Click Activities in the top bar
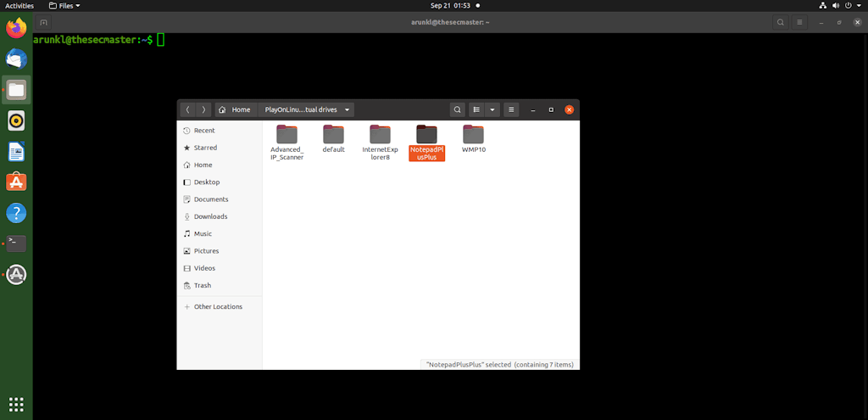Image resolution: width=868 pixels, height=420 pixels. (19, 6)
